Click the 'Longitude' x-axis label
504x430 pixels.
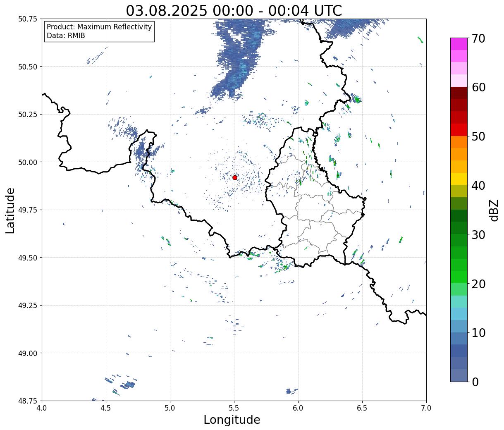(232, 420)
